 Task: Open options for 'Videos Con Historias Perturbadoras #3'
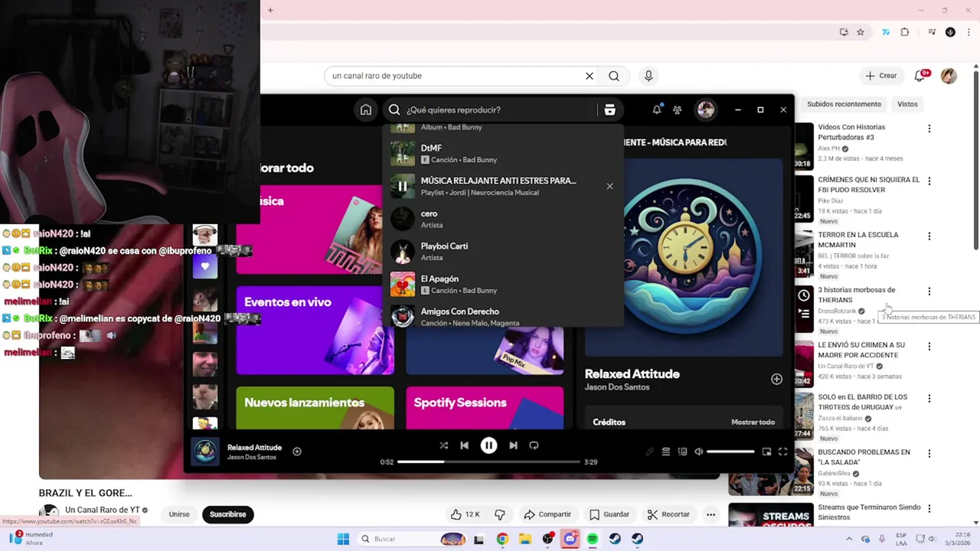tap(929, 129)
